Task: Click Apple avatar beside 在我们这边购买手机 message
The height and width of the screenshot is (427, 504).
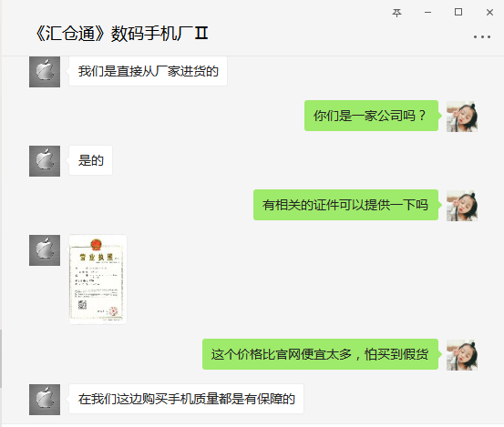Action: tap(45, 400)
